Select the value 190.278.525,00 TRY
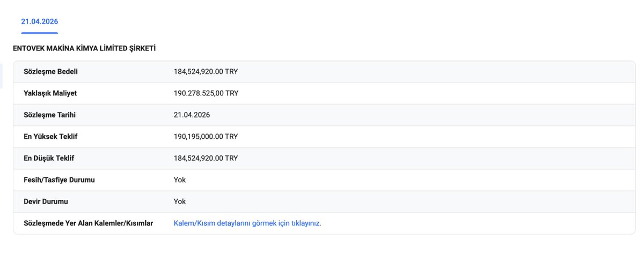This screenshot has height=262, width=644. 206,93
